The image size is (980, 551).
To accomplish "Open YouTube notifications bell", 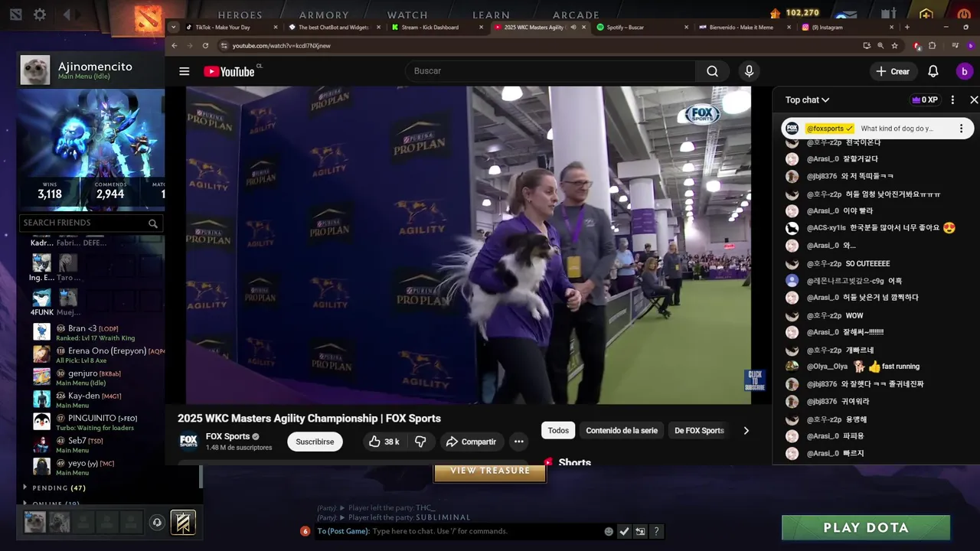I will (933, 71).
